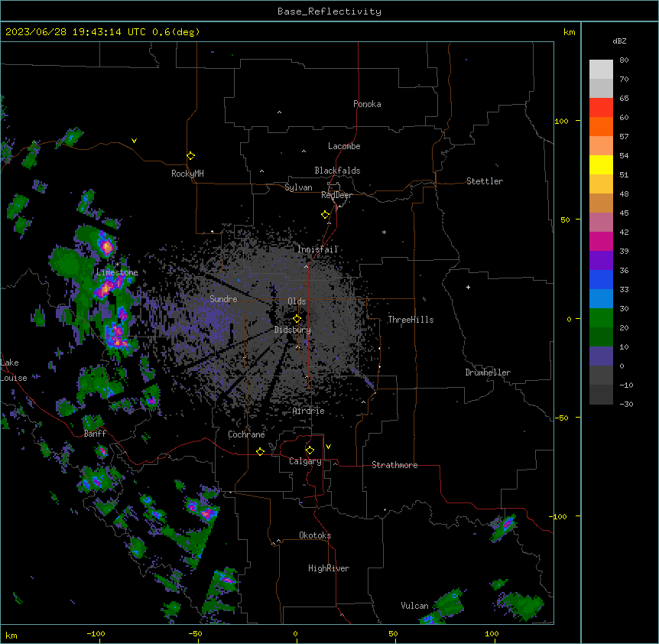Select the yellow swatch between 54 and 51 dBZ
Image resolution: width=659 pixels, height=644 pixels.
tap(601, 164)
